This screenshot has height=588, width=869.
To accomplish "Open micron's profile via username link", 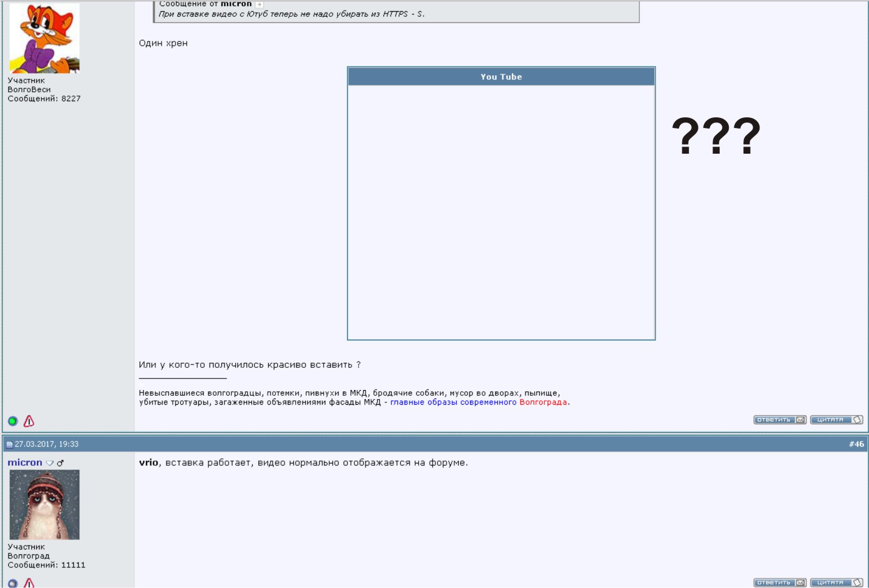I will [25, 462].
